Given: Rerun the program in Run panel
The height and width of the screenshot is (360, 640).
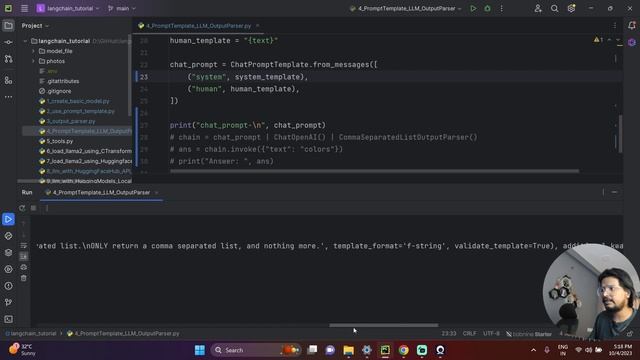Looking at the screenshot, I should pyautogui.click(x=22, y=208).
